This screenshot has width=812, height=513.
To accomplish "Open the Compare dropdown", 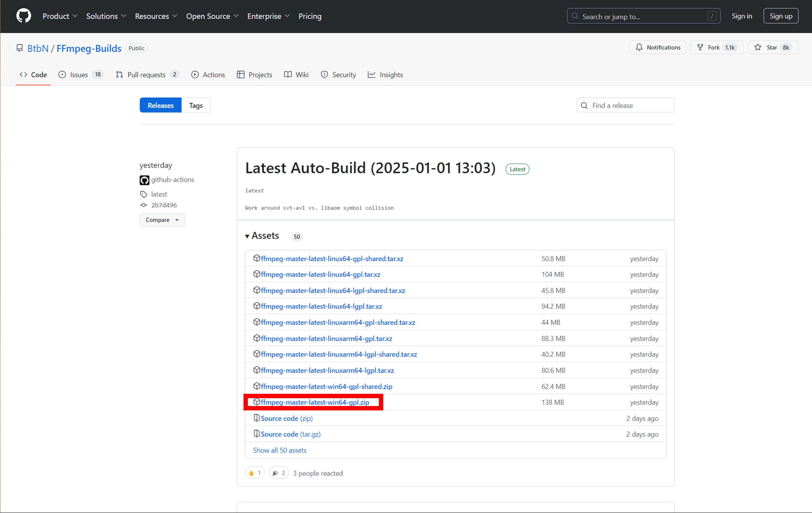I will (x=162, y=220).
